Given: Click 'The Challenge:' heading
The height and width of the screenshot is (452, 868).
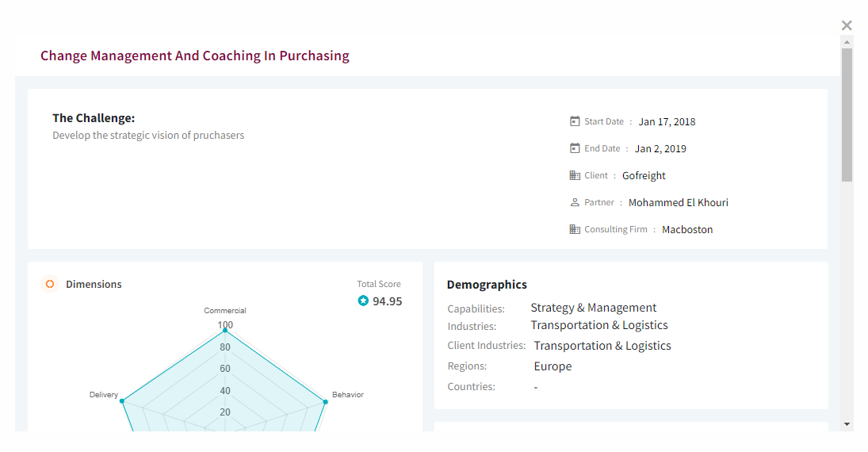Looking at the screenshot, I should point(94,118).
